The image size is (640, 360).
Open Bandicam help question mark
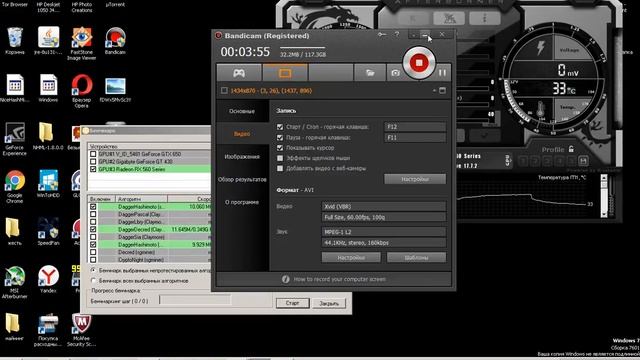397,35
